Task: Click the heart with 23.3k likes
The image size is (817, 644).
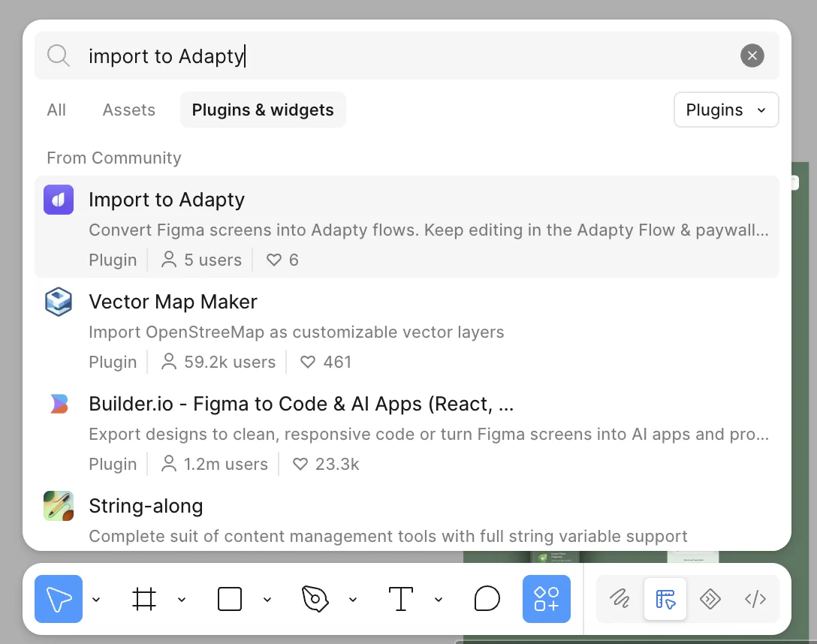Action: (x=326, y=464)
